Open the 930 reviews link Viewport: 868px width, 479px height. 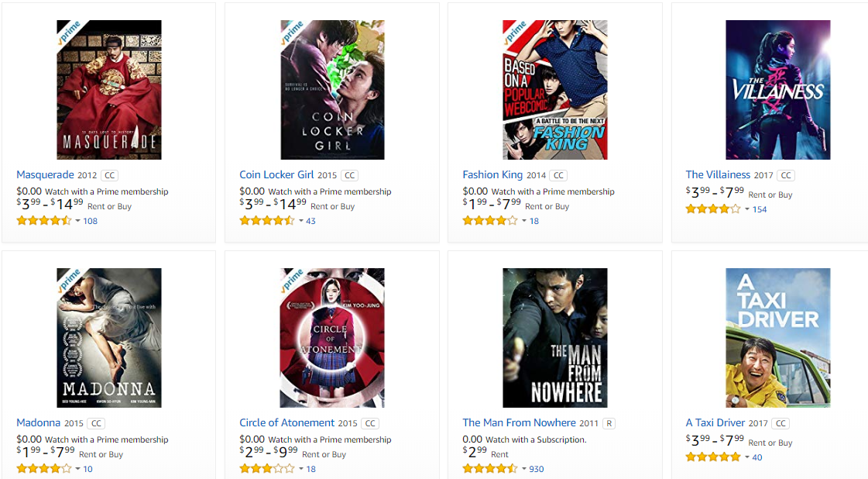coord(537,469)
